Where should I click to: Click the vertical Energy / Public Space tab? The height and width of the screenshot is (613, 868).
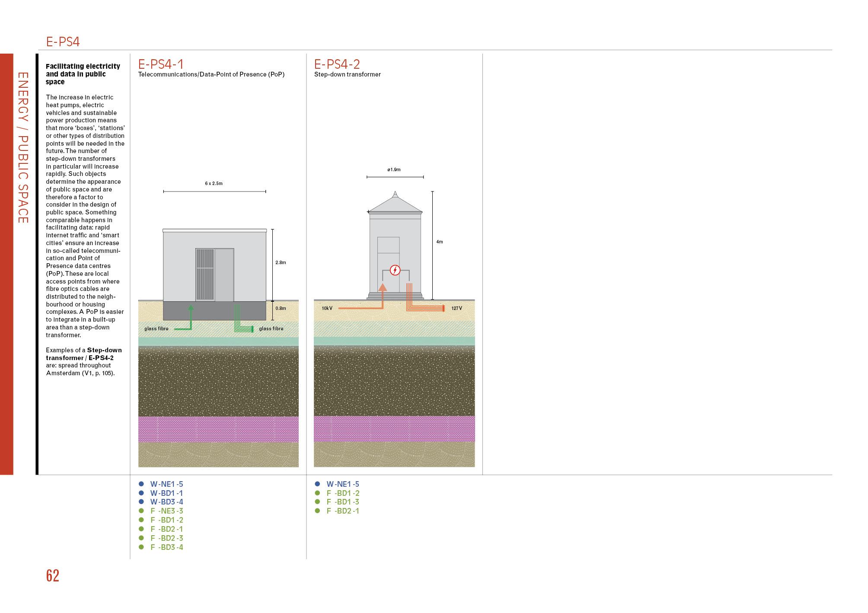coord(22,148)
